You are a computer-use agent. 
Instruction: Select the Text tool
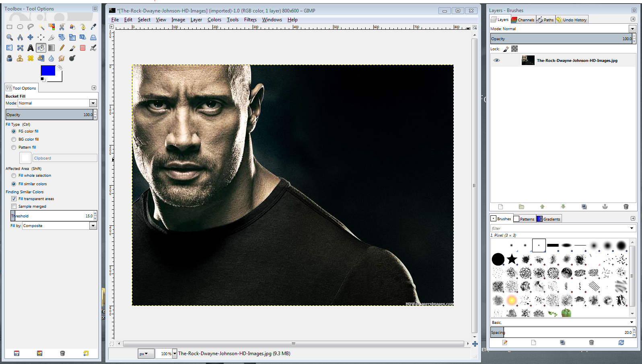[31, 48]
